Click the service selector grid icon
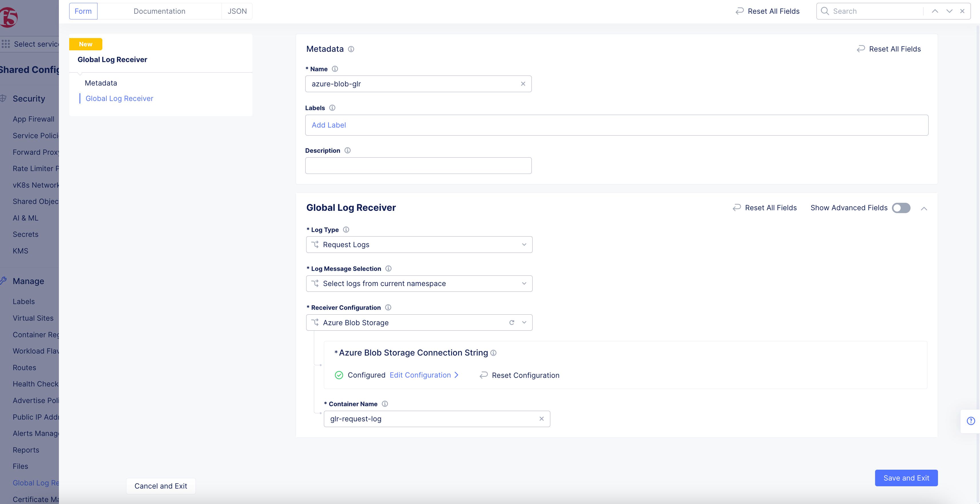 tap(6, 44)
